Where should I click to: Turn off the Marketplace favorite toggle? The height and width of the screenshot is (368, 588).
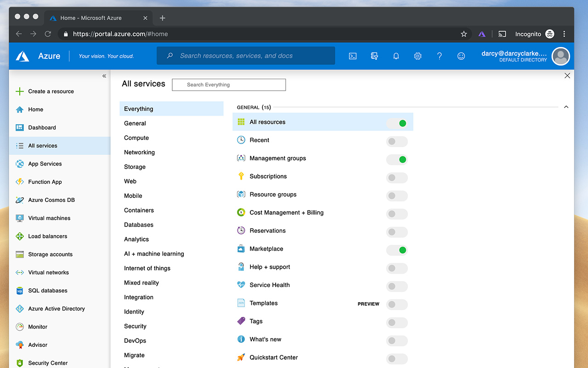397,250
